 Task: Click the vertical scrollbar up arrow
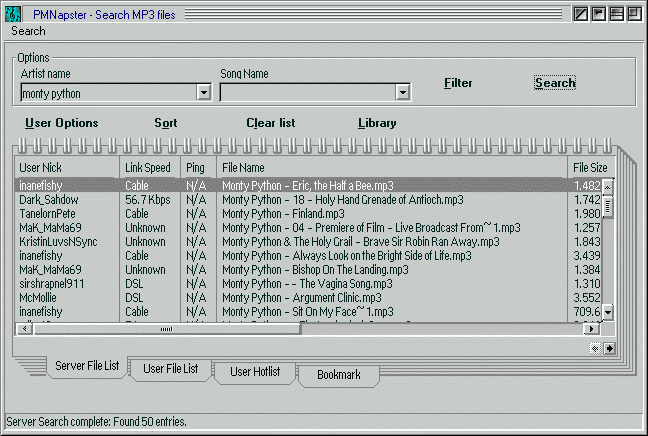pos(608,188)
